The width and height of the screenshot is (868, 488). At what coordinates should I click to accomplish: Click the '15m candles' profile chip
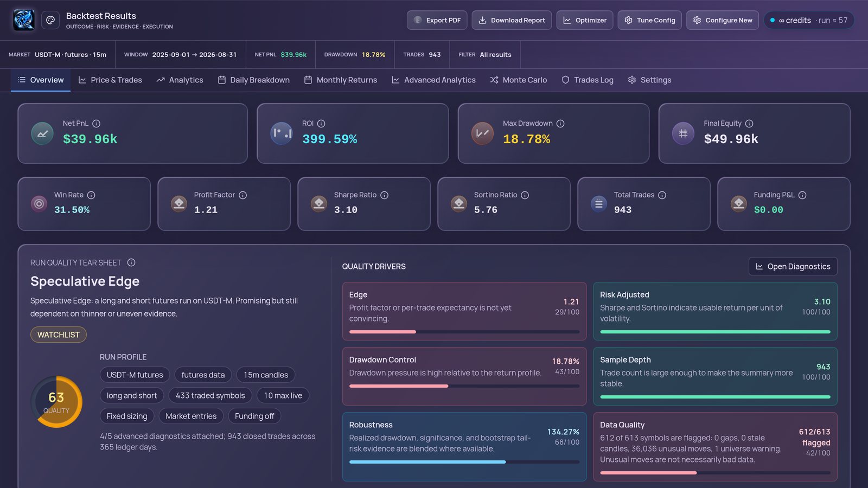click(266, 375)
